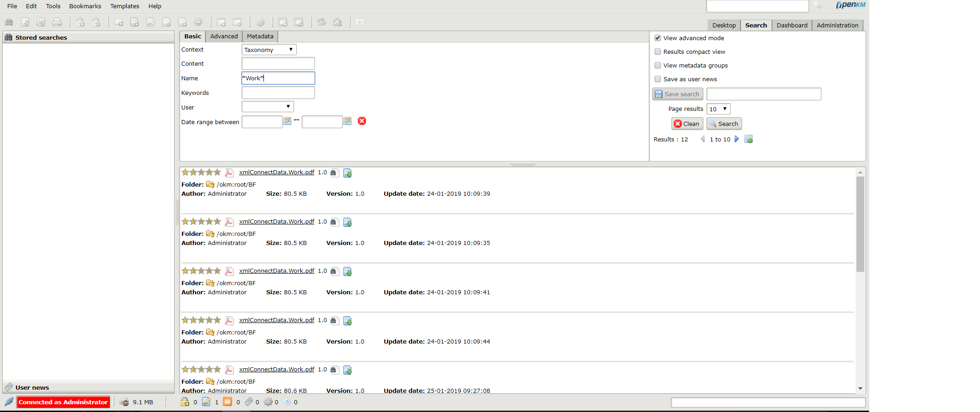Click download icon of first search result

coord(347,173)
